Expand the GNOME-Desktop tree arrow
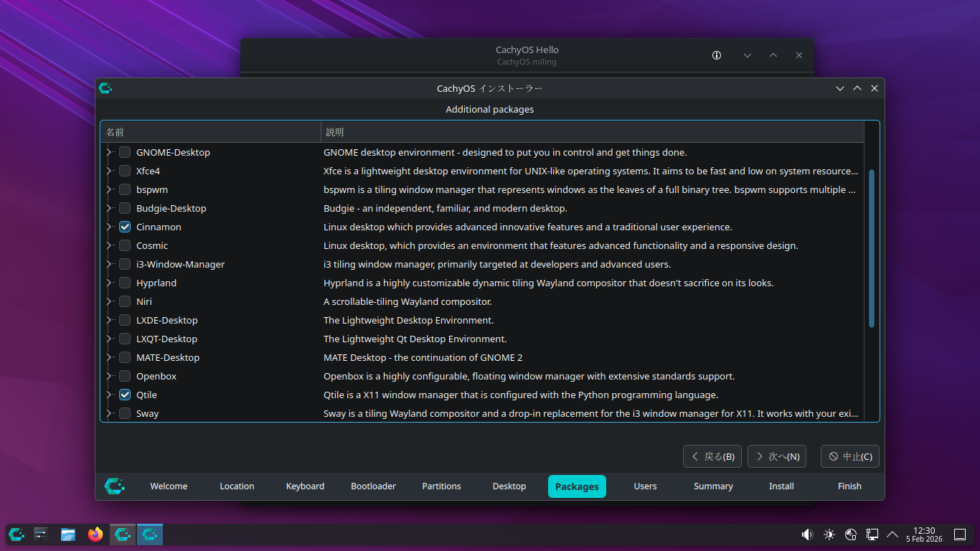 point(109,152)
